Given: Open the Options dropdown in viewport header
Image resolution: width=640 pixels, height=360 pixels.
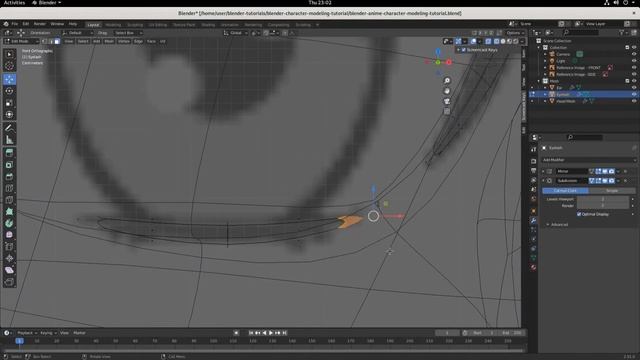Looking at the screenshot, I should click(514, 33).
